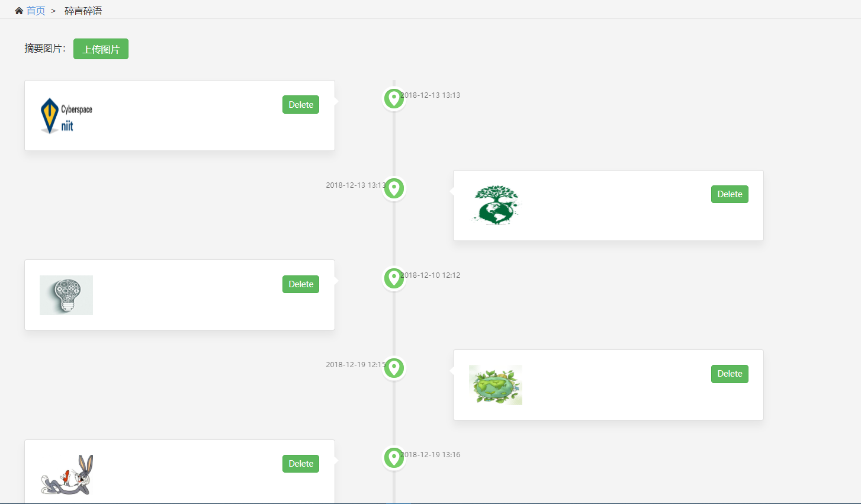Click the 2018-12-10 12:12 location pin
The width and height of the screenshot is (861, 504).
point(394,278)
